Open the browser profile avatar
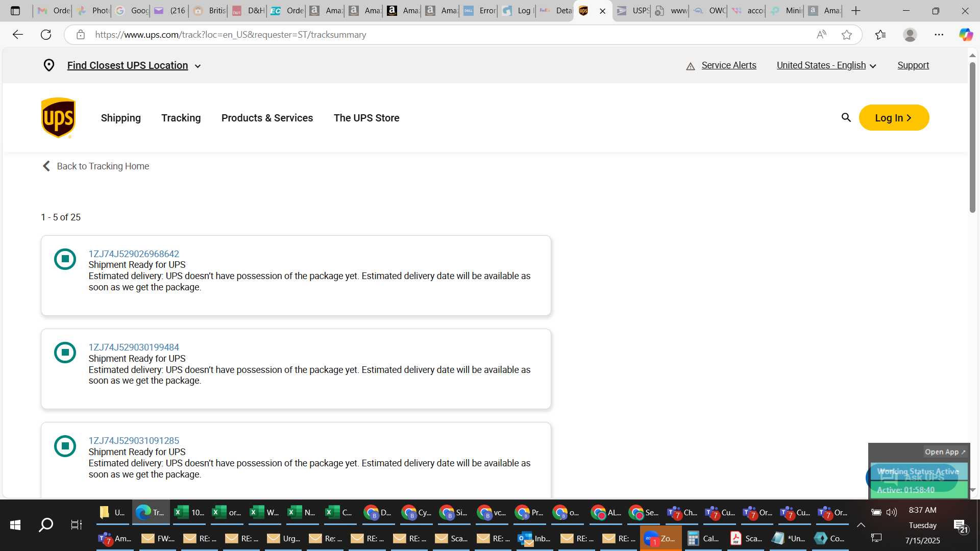 [x=910, y=35]
